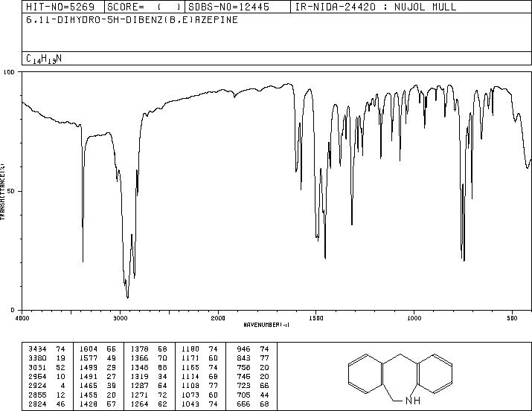
Task: Click the 50 tick label on y-axis
Action: [x=11, y=191]
